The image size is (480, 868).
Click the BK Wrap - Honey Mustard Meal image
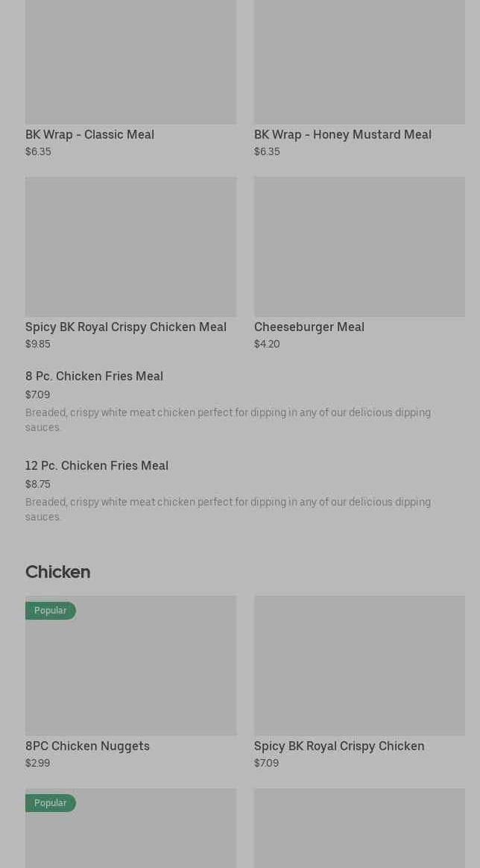pyautogui.click(x=359, y=61)
